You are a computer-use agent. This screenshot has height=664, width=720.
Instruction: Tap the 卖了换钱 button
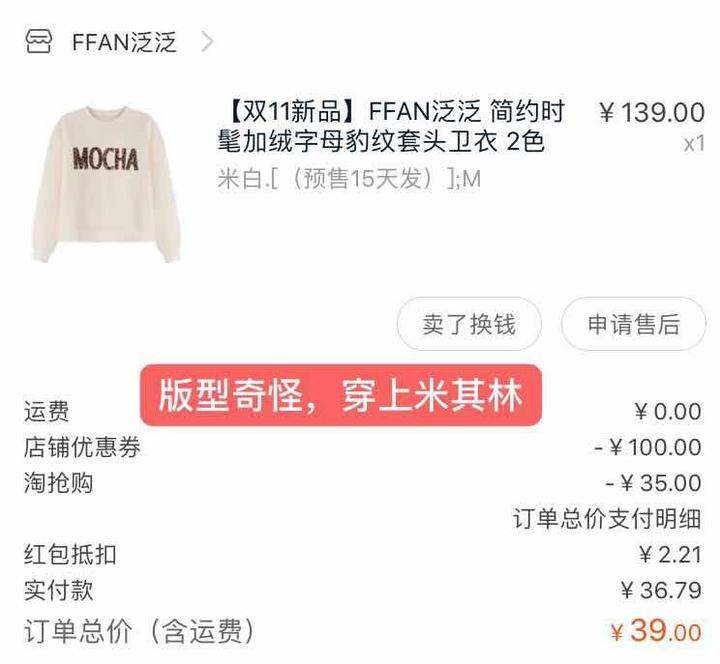[469, 324]
